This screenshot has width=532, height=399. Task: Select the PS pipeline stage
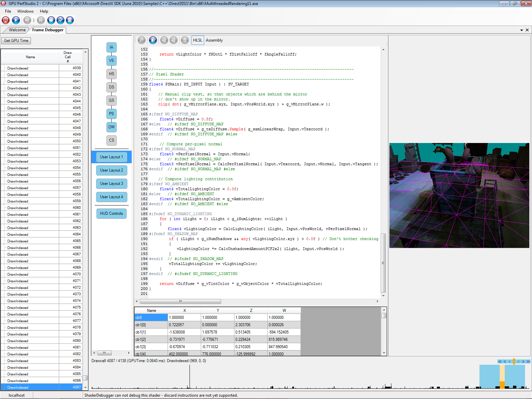pyautogui.click(x=111, y=114)
